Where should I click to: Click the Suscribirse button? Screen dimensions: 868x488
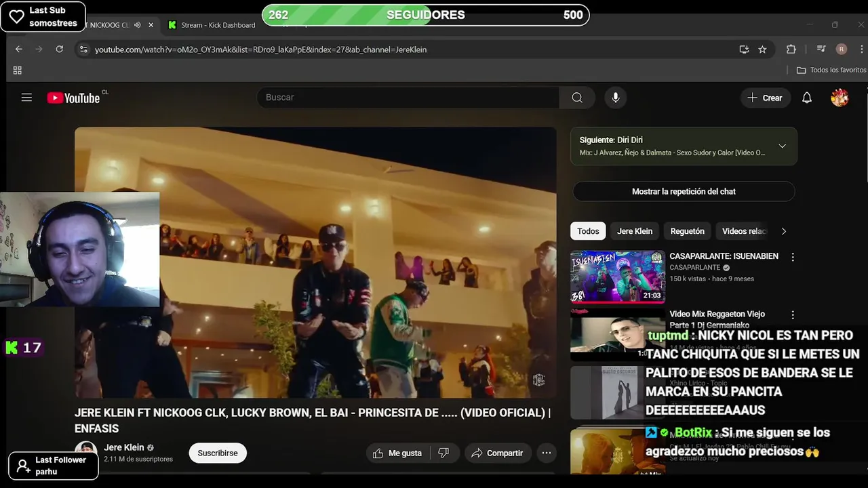(x=218, y=453)
